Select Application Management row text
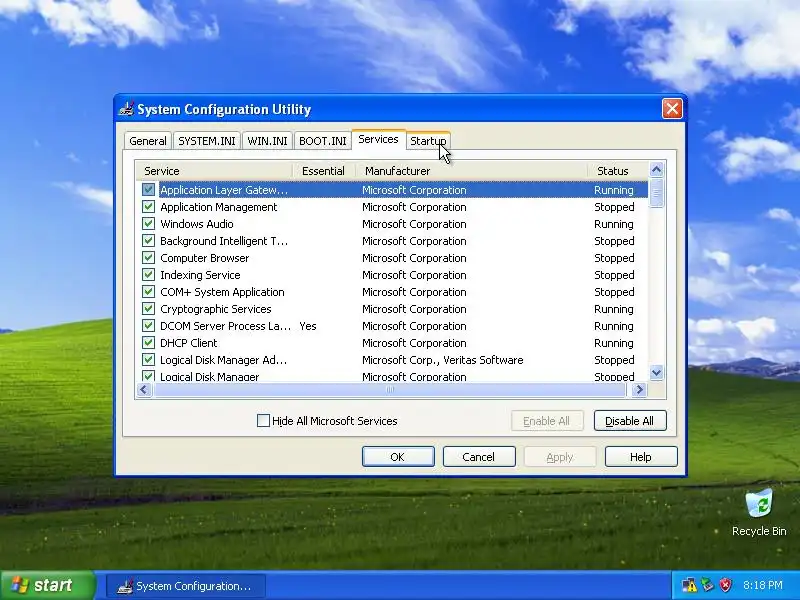 218,207
